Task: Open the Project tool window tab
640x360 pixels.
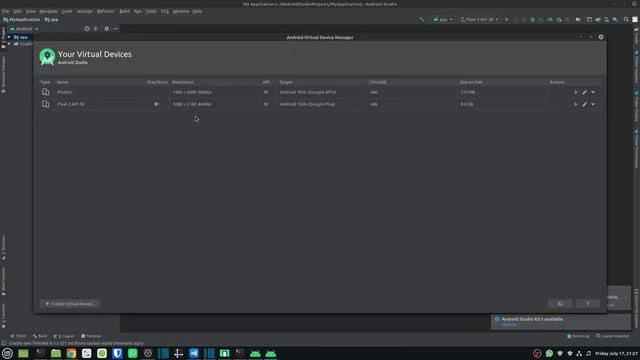Action: (x=3, y=38)
